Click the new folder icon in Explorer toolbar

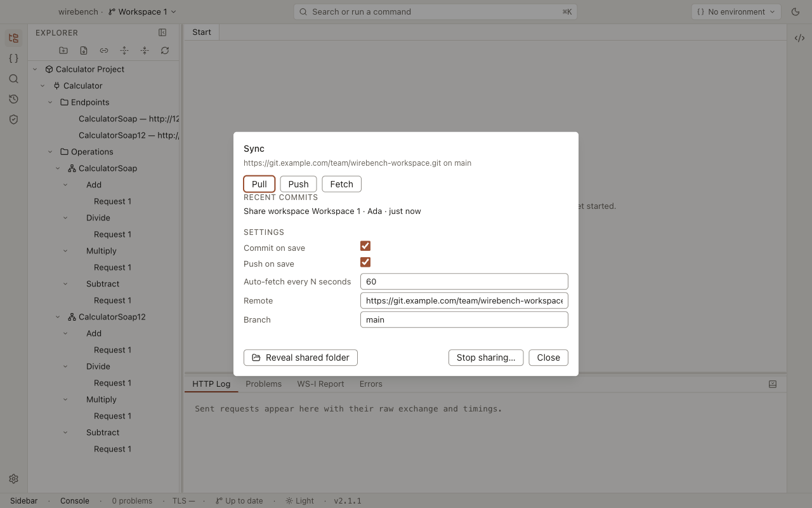coord(63,50)
